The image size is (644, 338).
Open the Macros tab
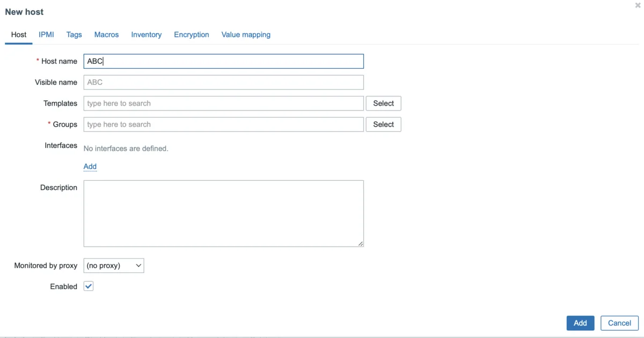click(106, 35)
